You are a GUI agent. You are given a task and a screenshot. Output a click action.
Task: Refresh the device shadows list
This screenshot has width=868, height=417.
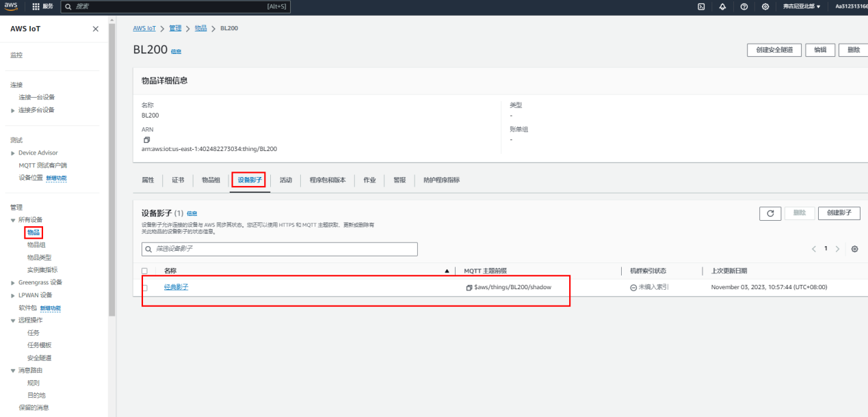[770, 213]
